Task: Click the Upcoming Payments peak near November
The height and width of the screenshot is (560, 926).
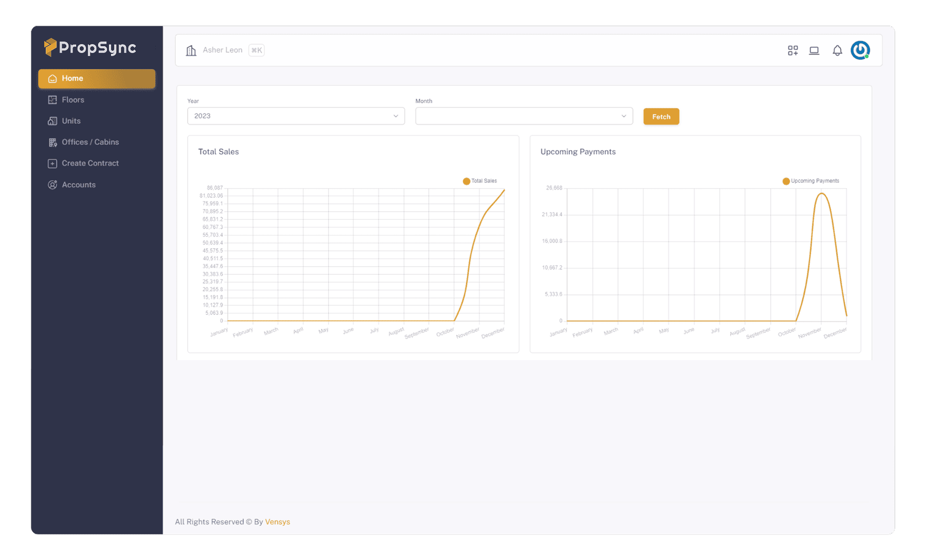Action: point(822,194)
